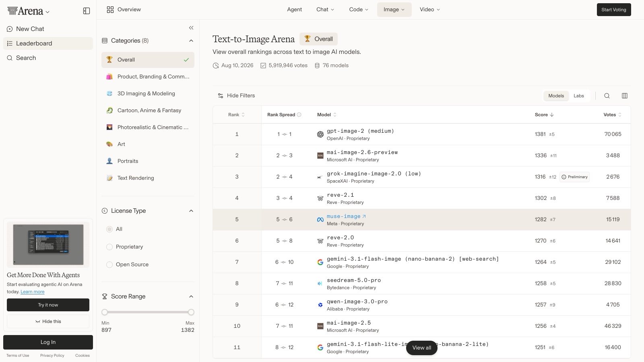Open the table search magnifier icon
The image size is (644, 362).
point(607,96)
